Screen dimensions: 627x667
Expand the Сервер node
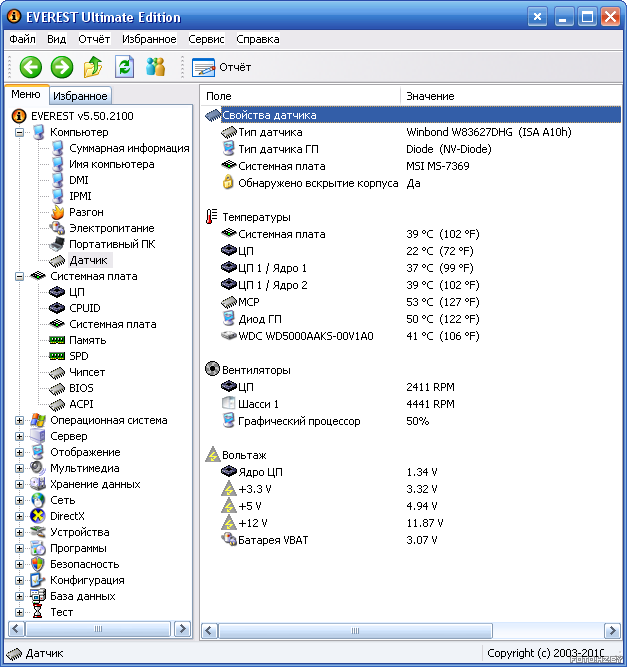[x=19, y=436]
